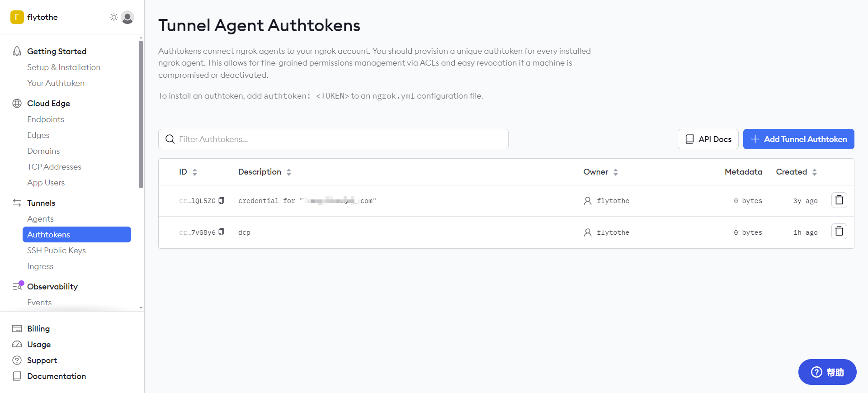The height and width of the screenshot is (393, 868).
Task: Open the blue help bubble
Action: (827, 372)
